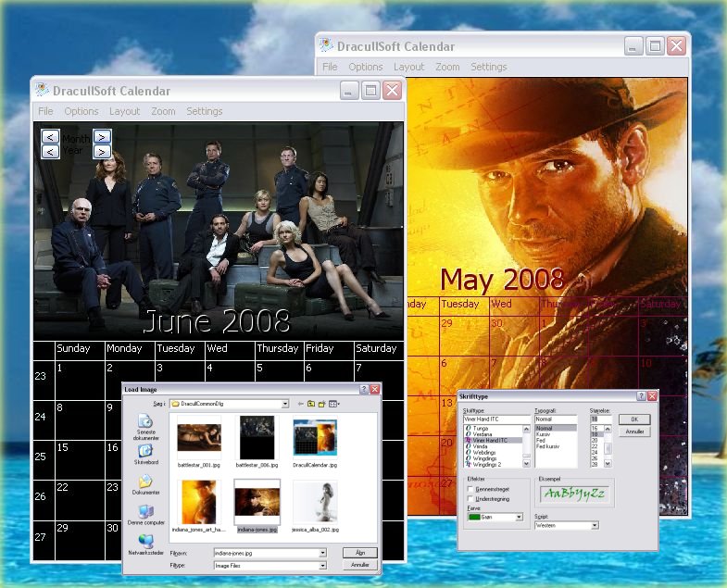727x588 pixels.
Task: Create a new folder in Load Image dialog
Action: tap(321, 404)
